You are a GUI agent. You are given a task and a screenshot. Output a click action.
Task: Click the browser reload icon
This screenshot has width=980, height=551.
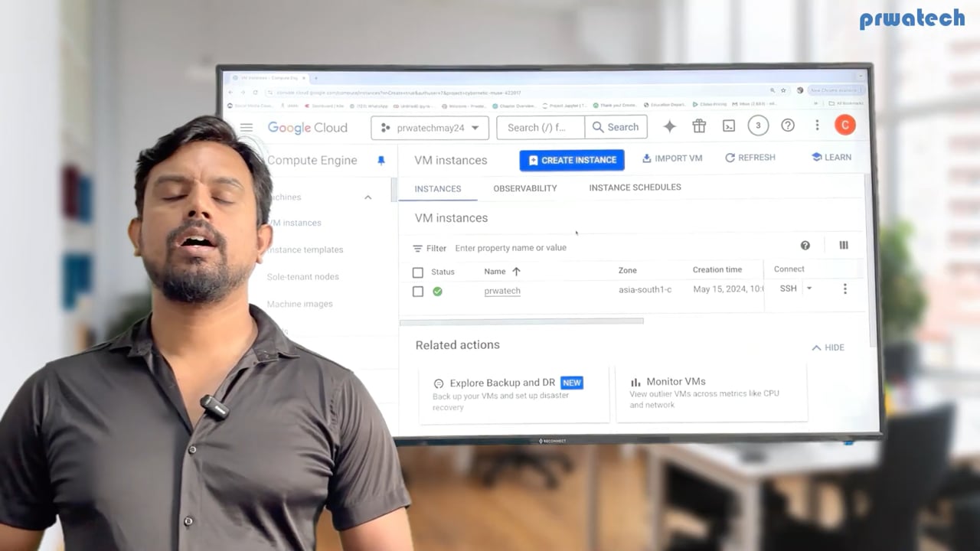click(256, 93)
